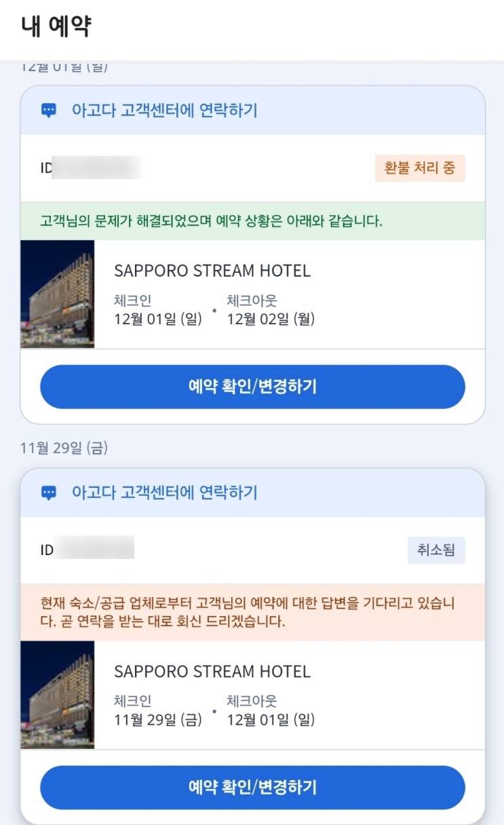Tap the orange awaiting-reply notice banner

252,613
